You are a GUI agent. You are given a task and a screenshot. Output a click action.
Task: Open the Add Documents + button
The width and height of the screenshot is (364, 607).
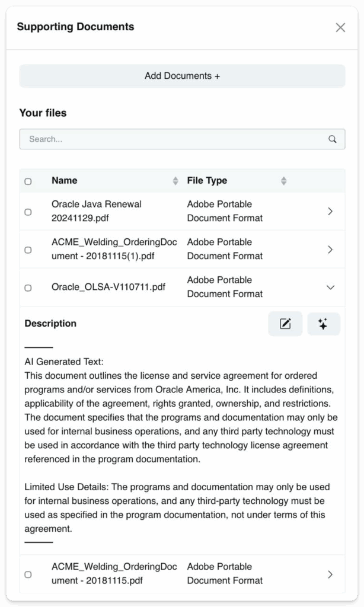[182, 75]
